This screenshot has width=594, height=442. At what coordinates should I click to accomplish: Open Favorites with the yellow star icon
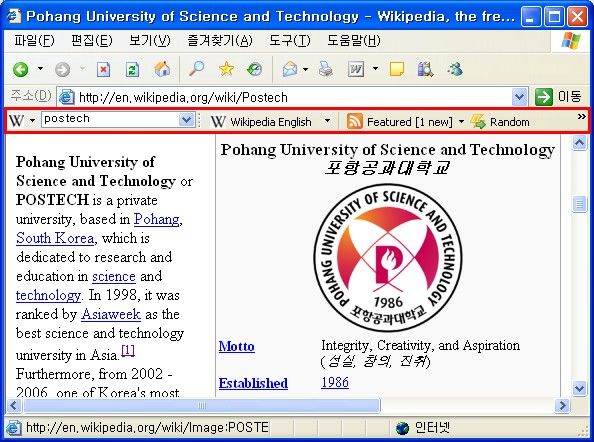[226, 69]
